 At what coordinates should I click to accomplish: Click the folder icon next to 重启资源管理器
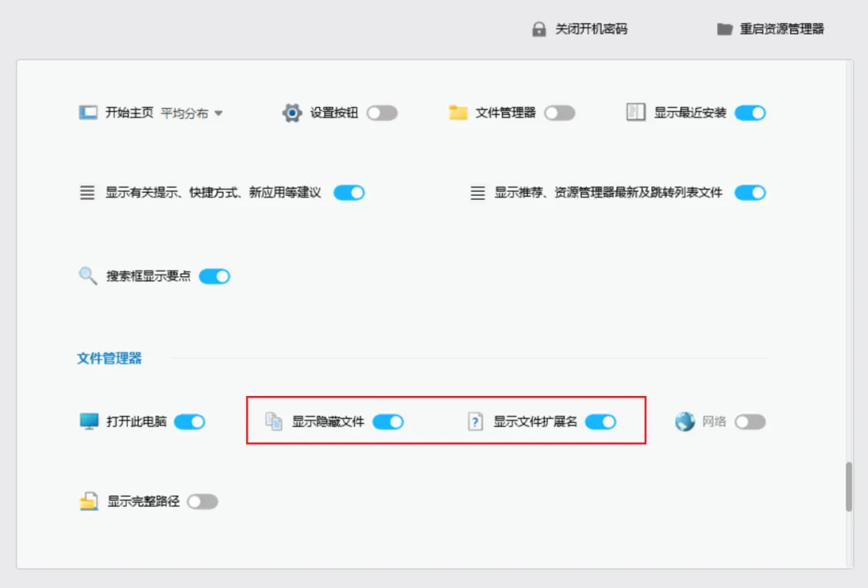tap(724, 29)
